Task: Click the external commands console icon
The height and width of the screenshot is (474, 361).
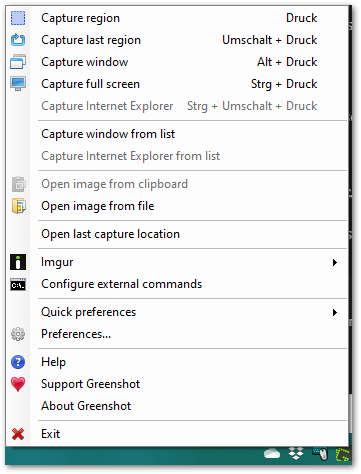Action: (x=18, y=284)
